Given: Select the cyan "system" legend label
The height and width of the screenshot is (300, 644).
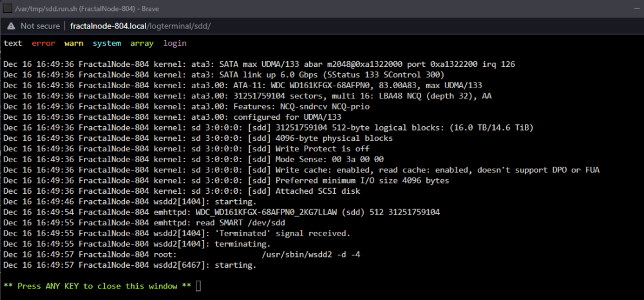Looking at the screenshot, I should [106, 43].
